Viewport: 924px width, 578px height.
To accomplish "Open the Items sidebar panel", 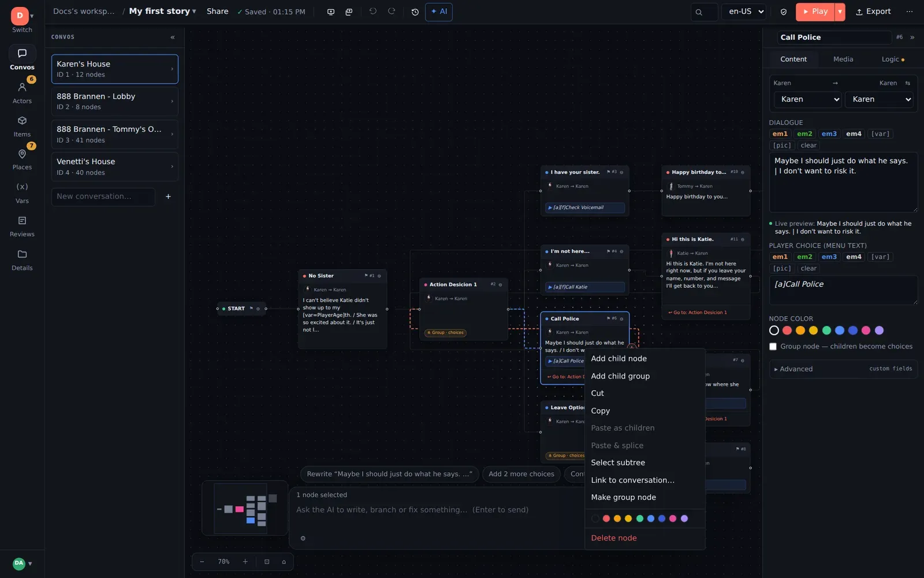I will click(x=22, y=126).
